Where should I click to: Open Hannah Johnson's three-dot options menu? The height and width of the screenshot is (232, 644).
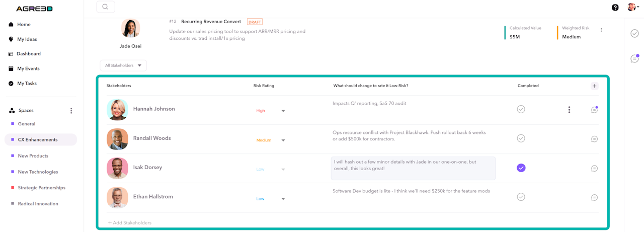pyautogui.click(x=569, y=110)
